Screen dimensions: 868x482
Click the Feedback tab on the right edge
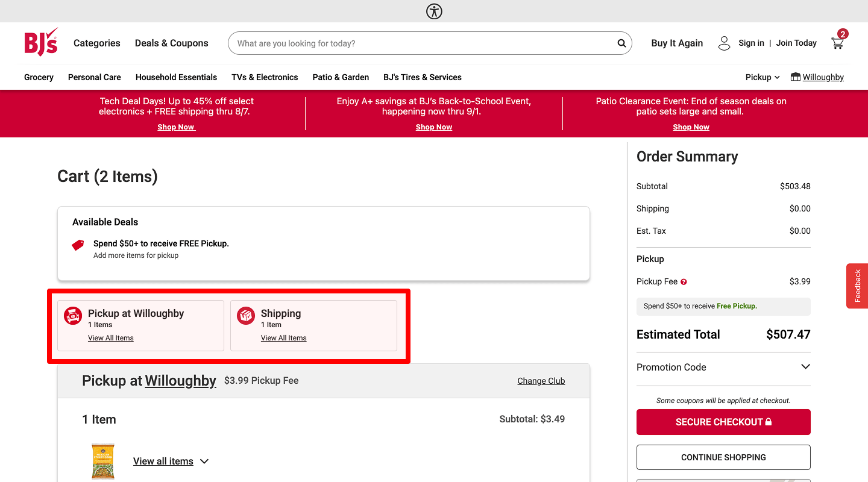[858, 286]
